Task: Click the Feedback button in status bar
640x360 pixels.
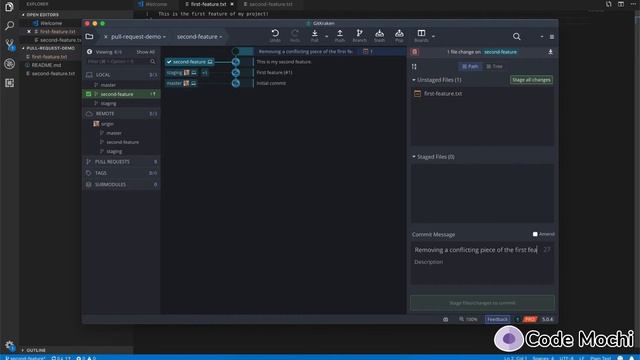Action: [497, 320]
